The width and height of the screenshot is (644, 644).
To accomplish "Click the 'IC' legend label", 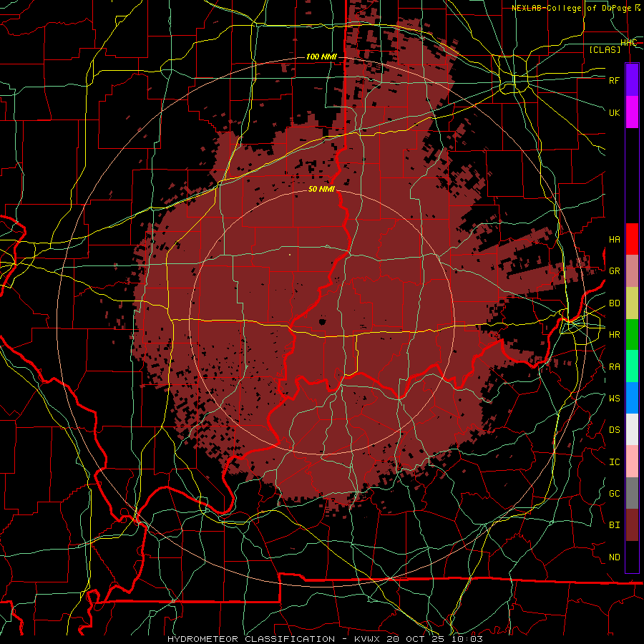I will click(614, 462).
